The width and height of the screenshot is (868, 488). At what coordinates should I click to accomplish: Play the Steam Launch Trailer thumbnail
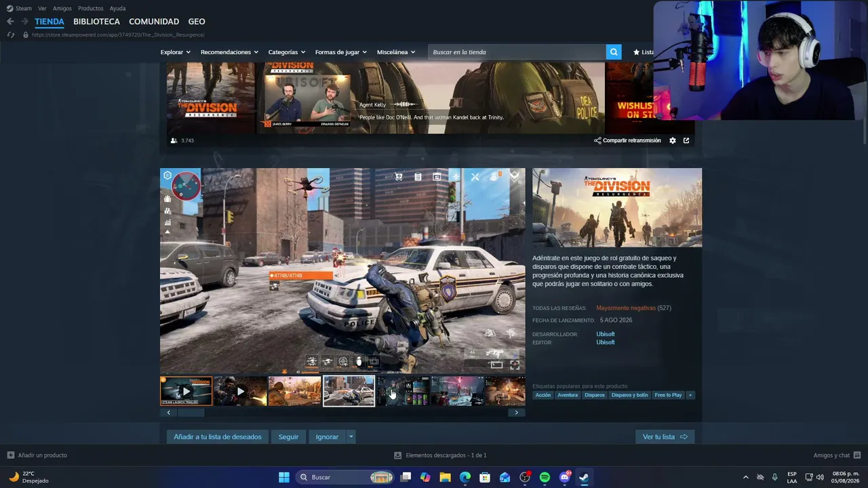[x=186, y=391]
